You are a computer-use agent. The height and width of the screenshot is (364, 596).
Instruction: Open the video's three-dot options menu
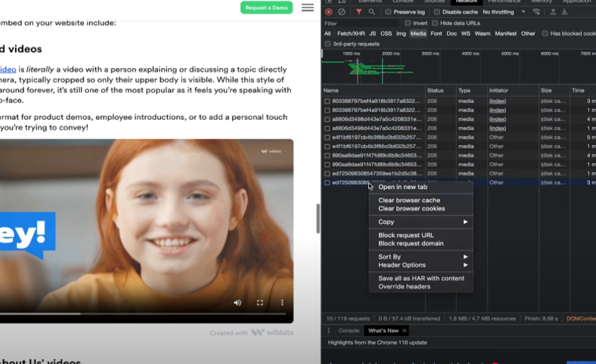(x=282, y=302)
